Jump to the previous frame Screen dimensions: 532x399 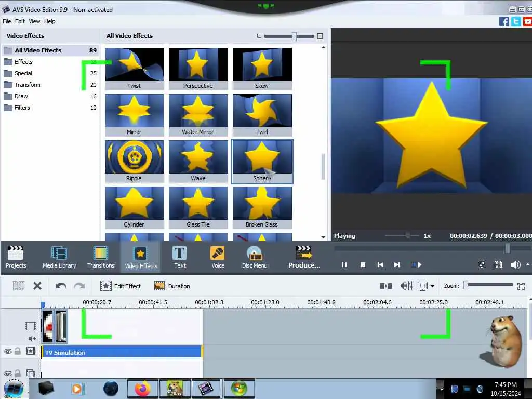click(x=380, y=264)
